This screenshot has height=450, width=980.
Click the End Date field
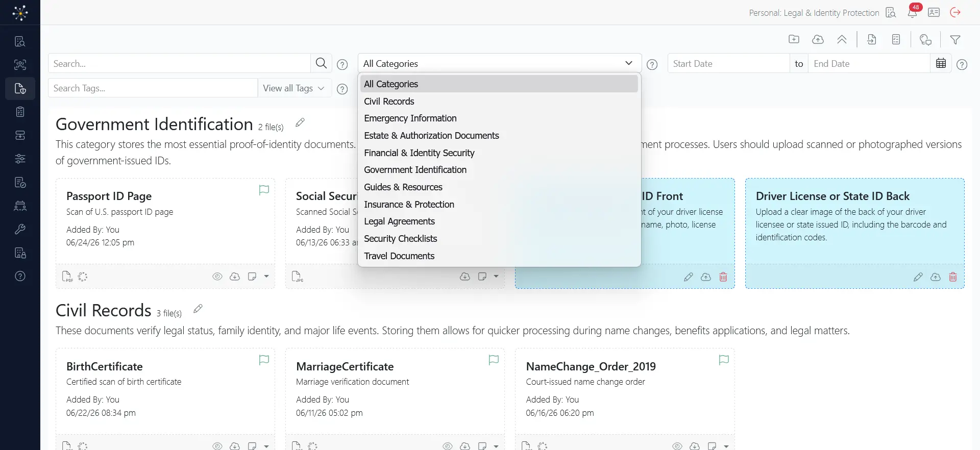coord(869,63)
